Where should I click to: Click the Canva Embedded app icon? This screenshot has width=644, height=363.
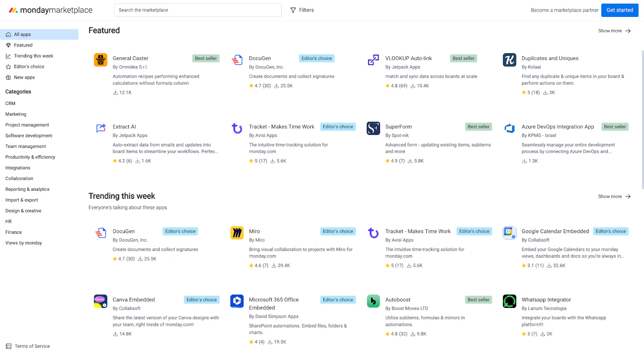coord(101,301)
